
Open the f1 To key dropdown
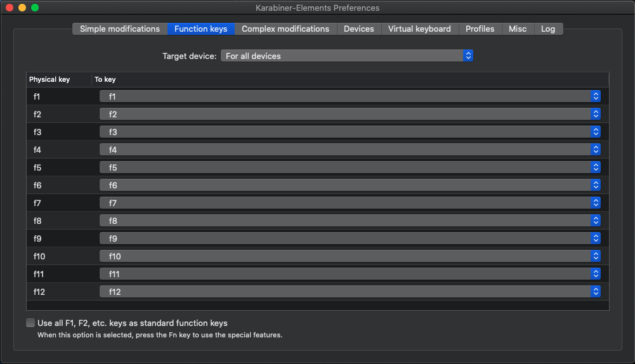click(x=350, y=96)
